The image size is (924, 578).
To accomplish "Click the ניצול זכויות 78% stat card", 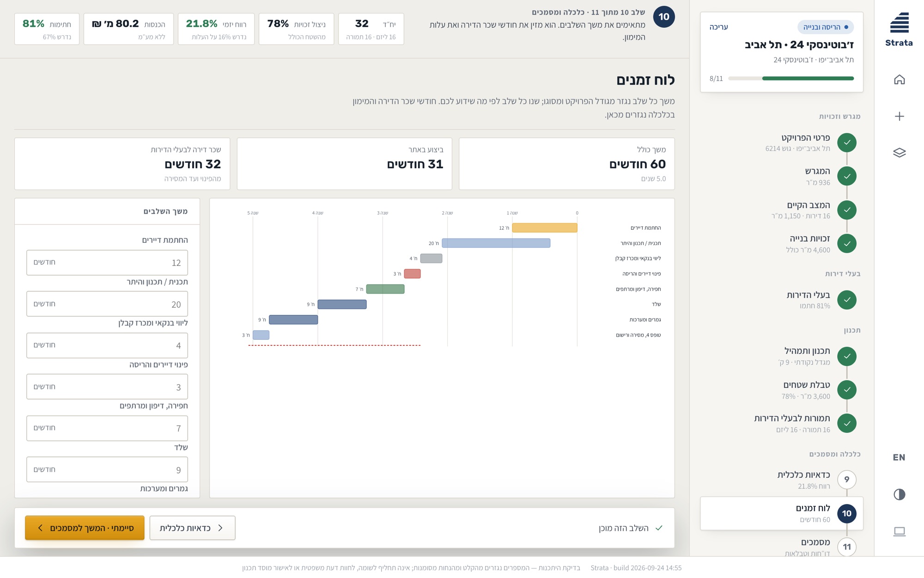I will click(296, 29).
